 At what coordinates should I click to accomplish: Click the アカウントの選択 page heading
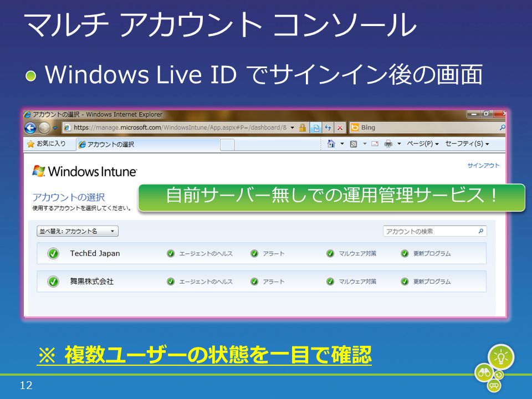coord(69,197)
